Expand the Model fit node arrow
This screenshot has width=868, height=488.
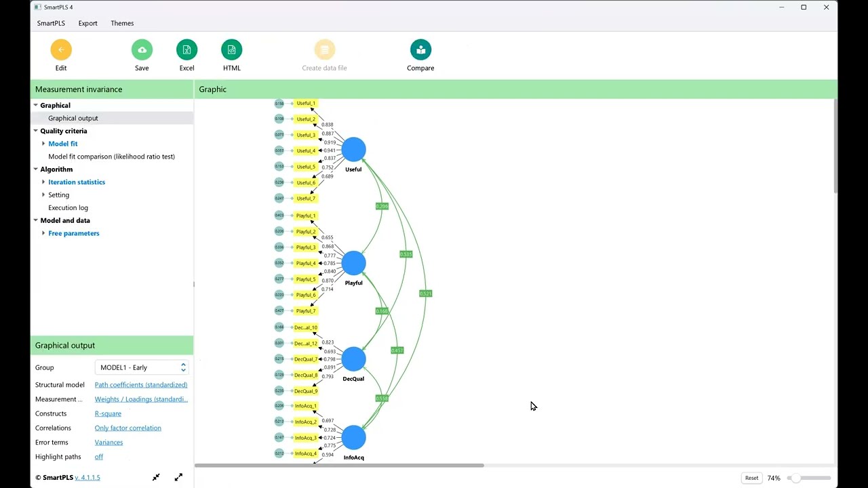tap(43, 144)
